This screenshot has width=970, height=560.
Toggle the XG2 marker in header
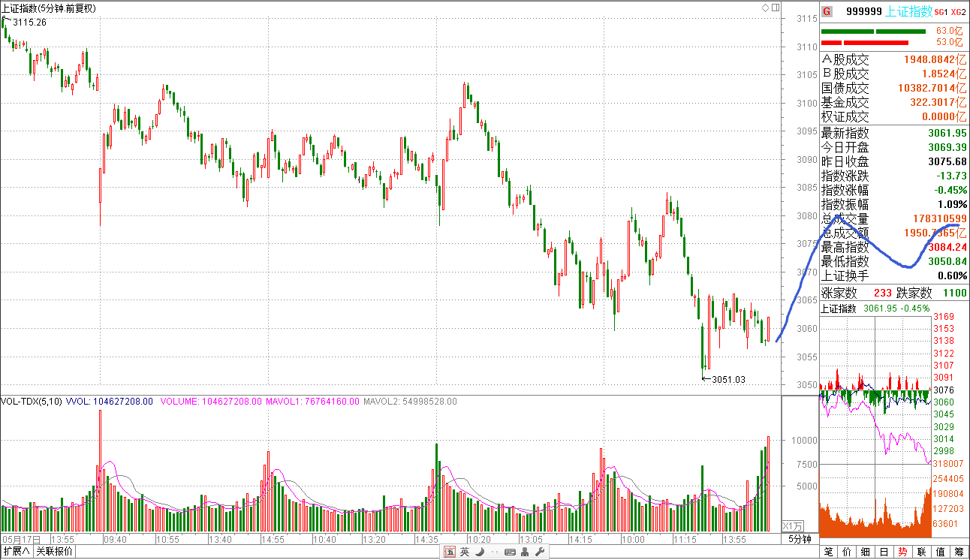[958, 12]
